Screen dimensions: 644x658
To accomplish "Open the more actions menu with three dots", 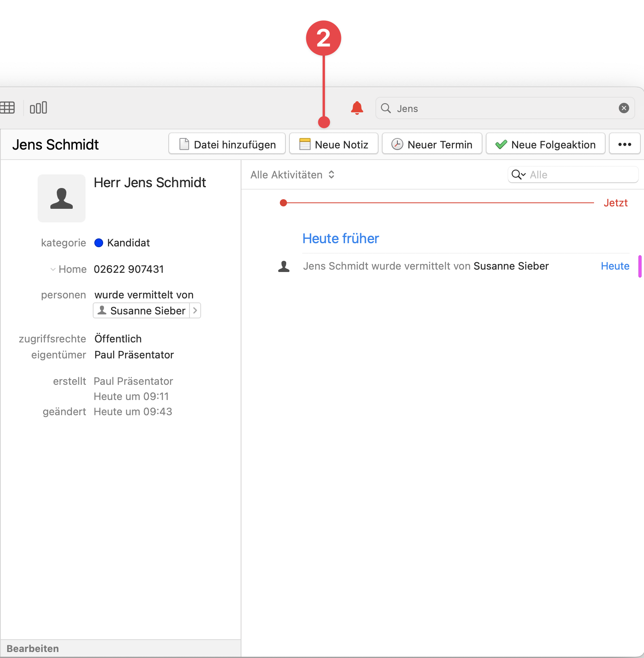I will [624, 144].
